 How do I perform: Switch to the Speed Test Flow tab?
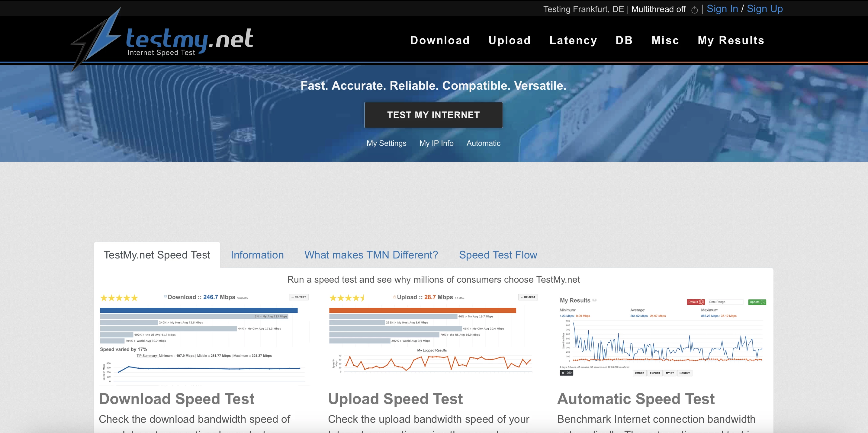click(x=498, y=255)
